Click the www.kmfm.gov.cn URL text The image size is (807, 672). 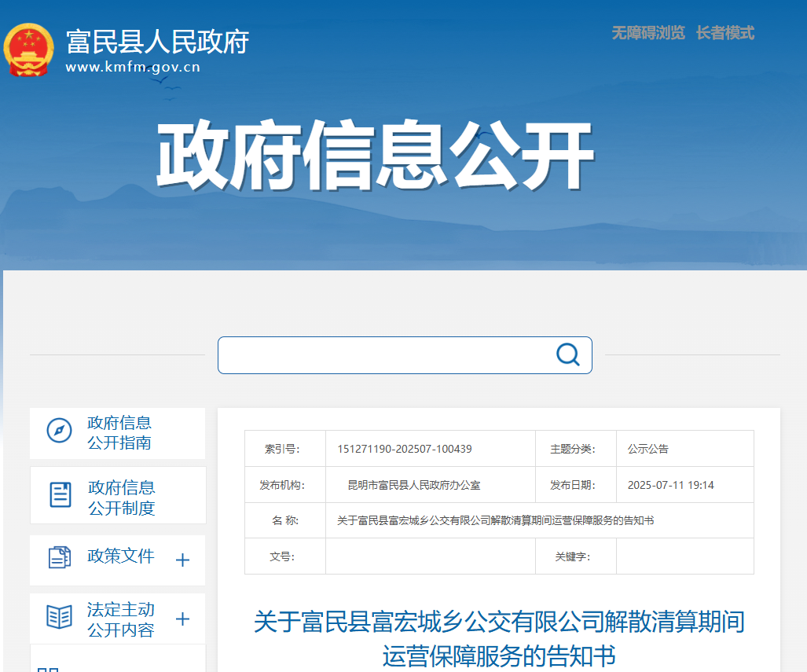coord(133,67)
